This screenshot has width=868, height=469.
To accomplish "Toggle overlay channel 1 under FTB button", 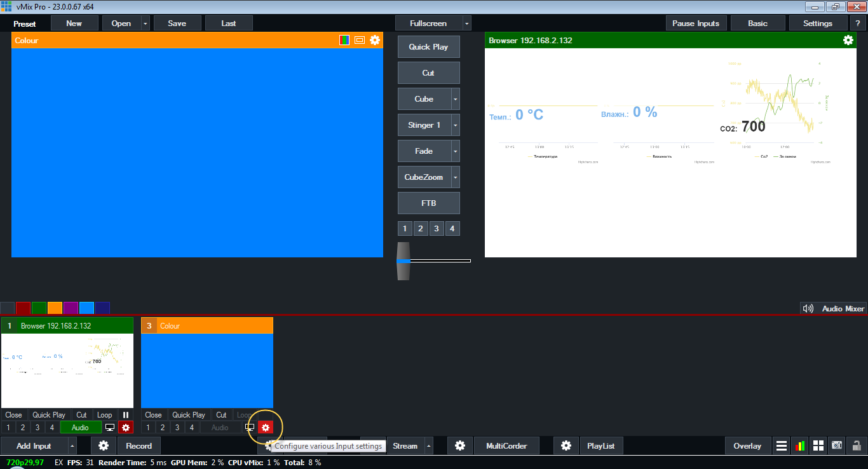I will point(405,228).
